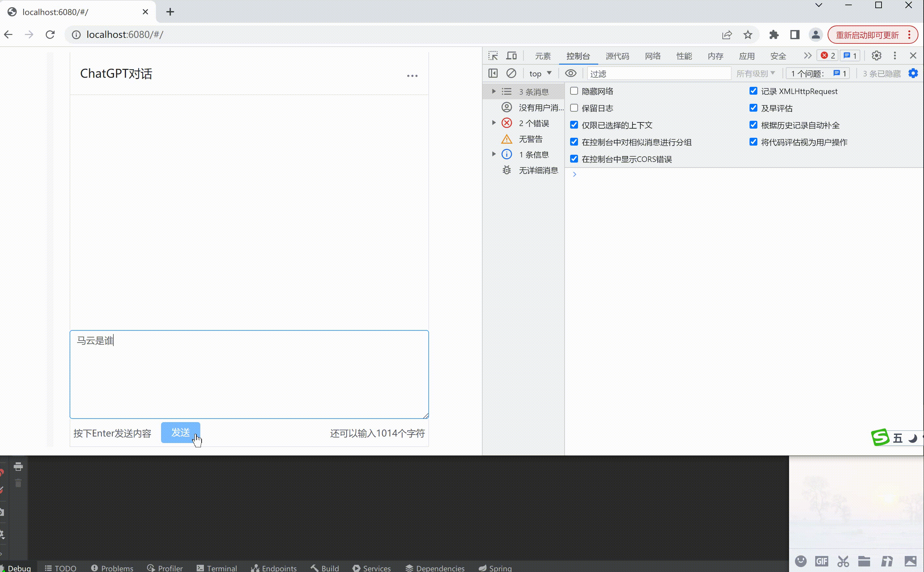
Task: Click the browser forward arrow
Action: coord(29,35)
